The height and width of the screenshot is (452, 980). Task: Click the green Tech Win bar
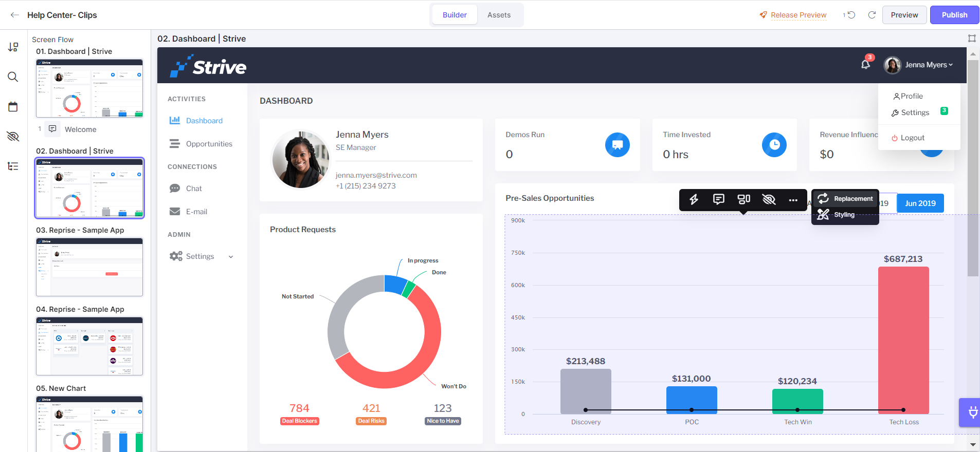(x=797, y=401)
